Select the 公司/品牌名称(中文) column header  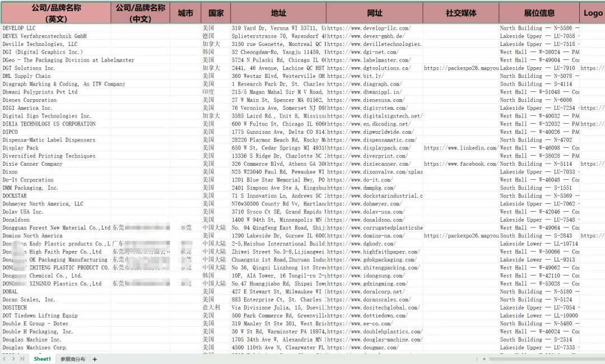(x=141, y=13)
